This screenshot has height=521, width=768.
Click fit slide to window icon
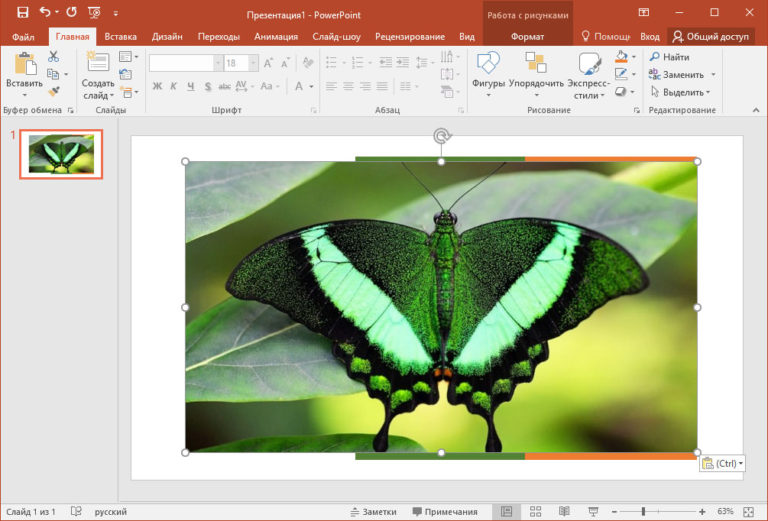(748, 511)
